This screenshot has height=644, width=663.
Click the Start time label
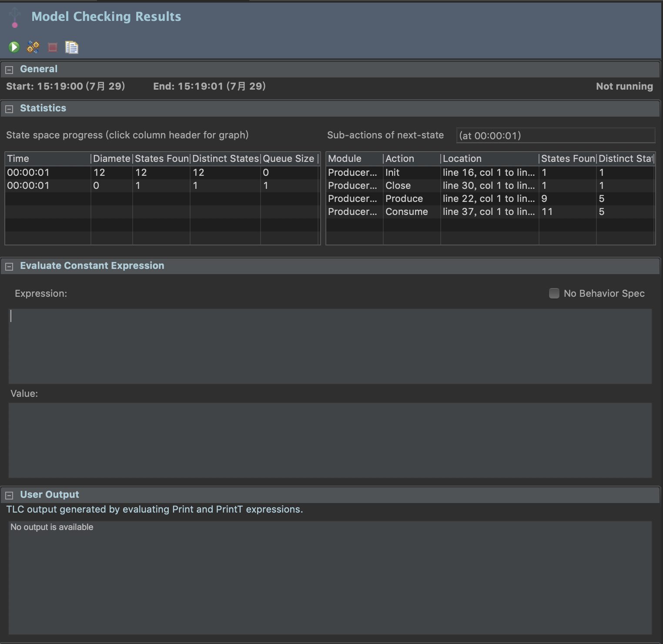click(66, 86)
